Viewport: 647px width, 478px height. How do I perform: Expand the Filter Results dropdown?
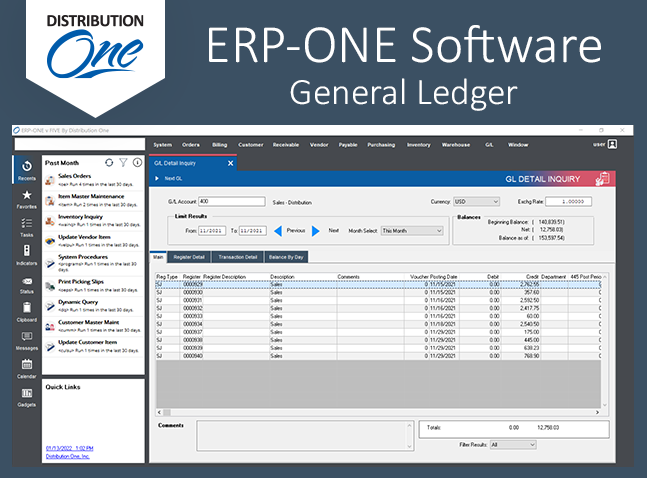(513, 445)
